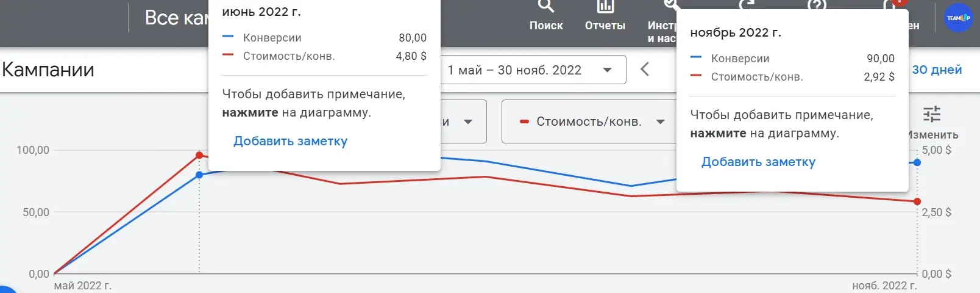Click Добавить заметку in ноябрь tooltip
The image size is (980, 293).
point(758,162)
